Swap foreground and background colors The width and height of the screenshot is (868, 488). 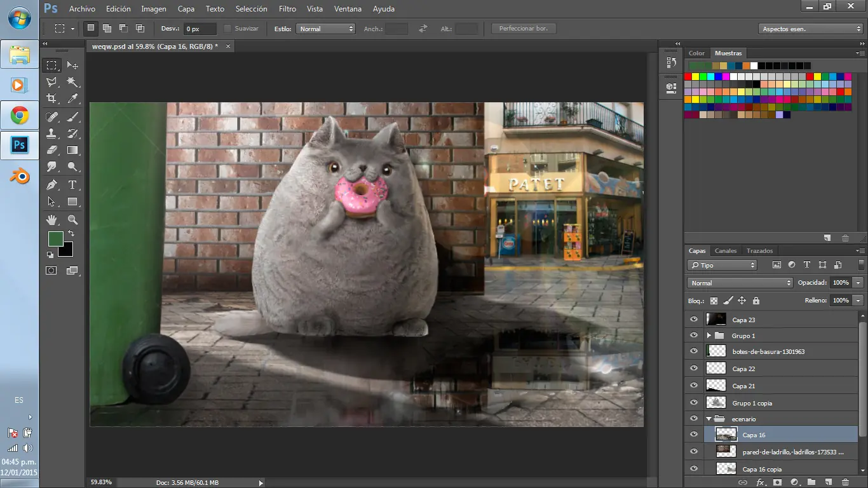(71, 234)
